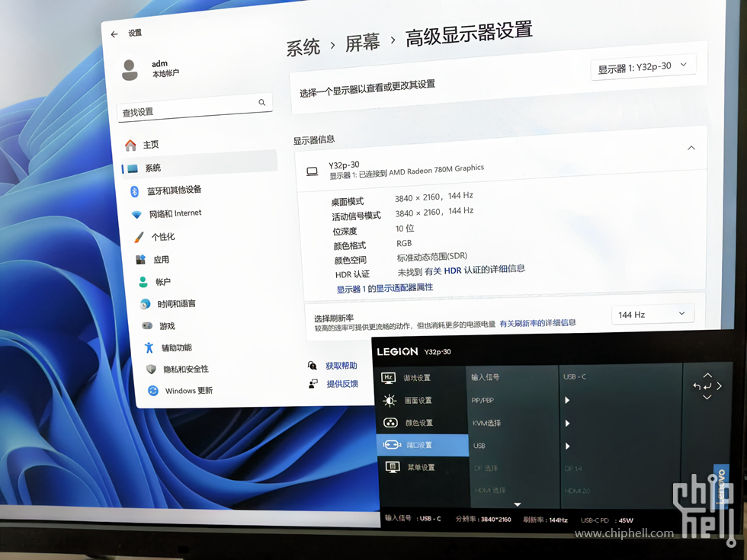The width and height of the screenshot is (747, 560).
Task: Click the 个性化 paintbrush icon
Action: (x=139, y=237)
